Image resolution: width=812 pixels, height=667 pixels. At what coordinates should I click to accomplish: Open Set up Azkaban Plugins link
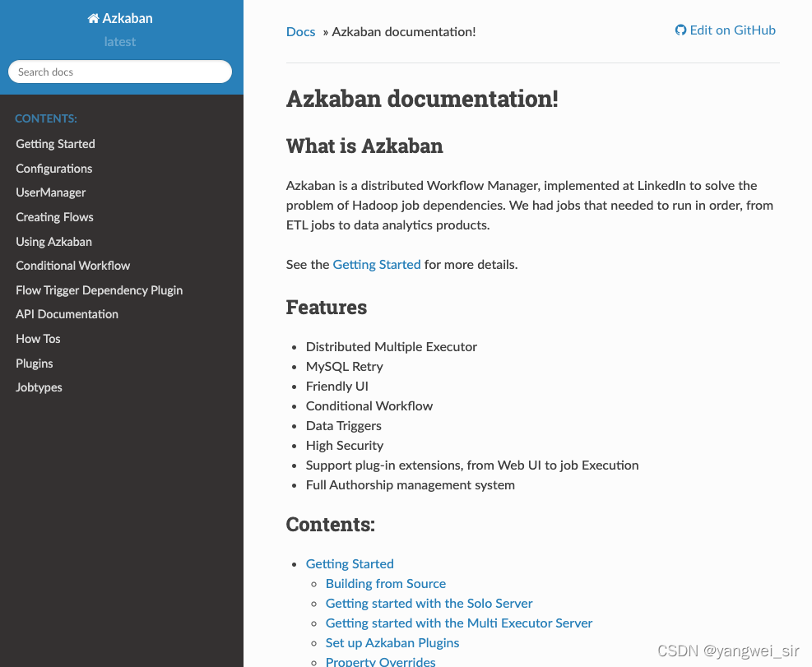tap(392, 642)
